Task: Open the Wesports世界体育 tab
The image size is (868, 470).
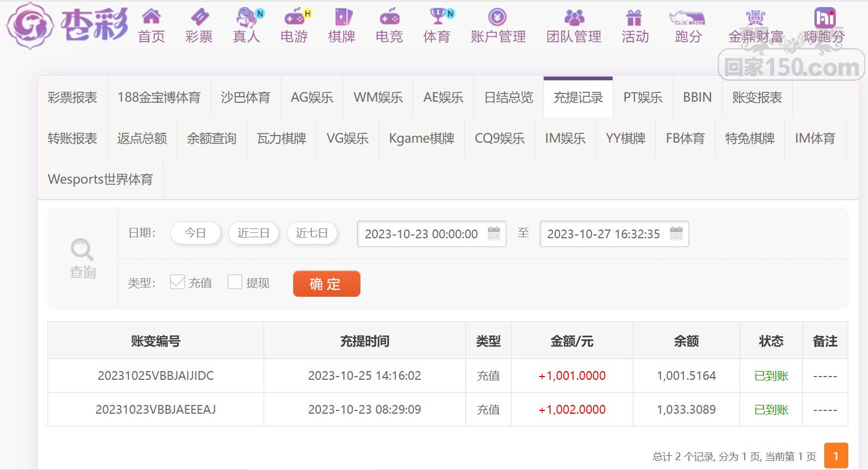Action: (x=101, y=179)
